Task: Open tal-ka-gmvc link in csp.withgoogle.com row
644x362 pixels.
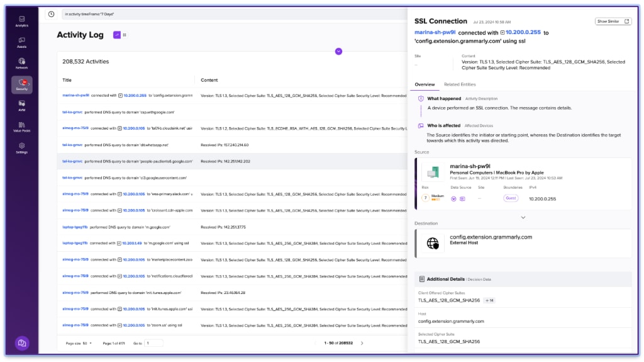Action: pyautogui.click(x=72, y=112)
